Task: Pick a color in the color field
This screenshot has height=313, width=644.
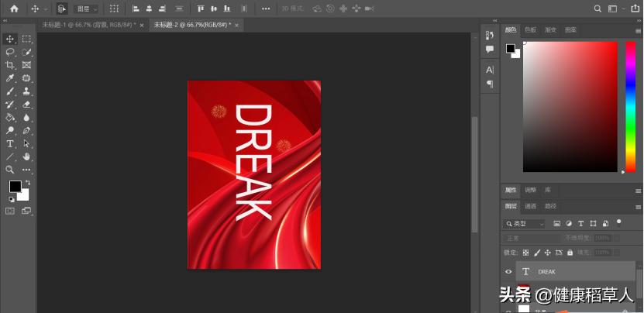Action: point(570,107)
